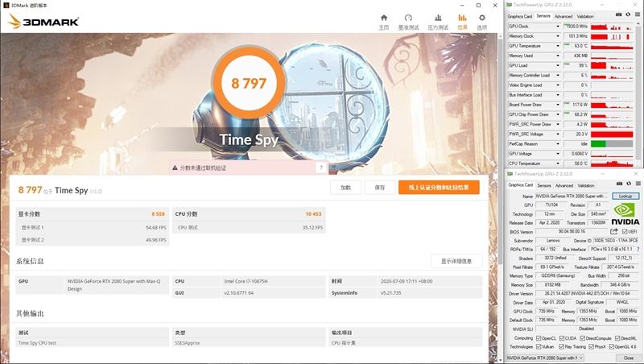Image resolution: width=644 pixels, height=364 pixels.
Task: Click the Bus Interface question mark
Action: 638,250
